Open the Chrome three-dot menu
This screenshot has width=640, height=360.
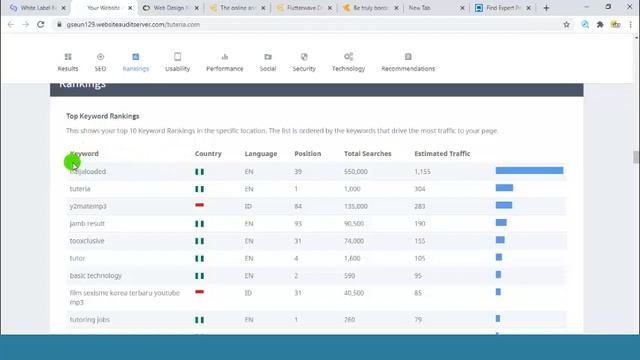[x=631, y=24]
